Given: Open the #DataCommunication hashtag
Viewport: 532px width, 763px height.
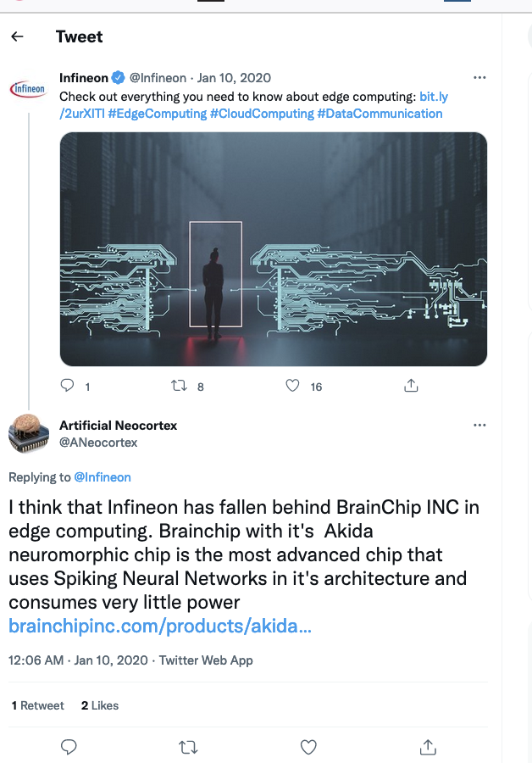Looking at the screenshot, I should click(x=380, y=114).
